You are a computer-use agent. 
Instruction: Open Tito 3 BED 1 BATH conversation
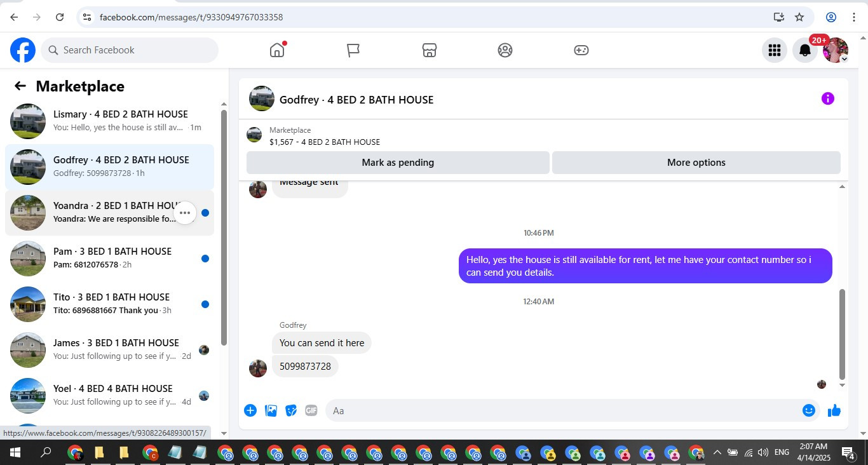pos(109,304)
